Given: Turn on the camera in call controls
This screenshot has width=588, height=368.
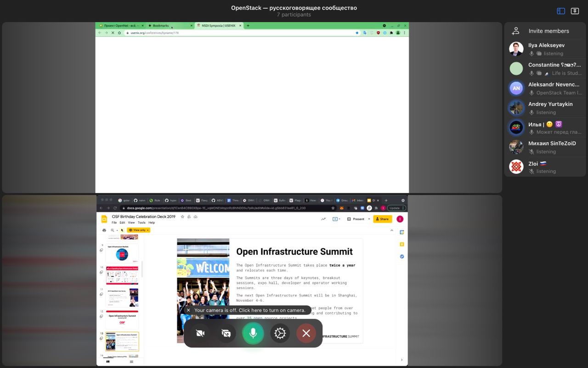Looking at the screenshot, I should 200,333.
